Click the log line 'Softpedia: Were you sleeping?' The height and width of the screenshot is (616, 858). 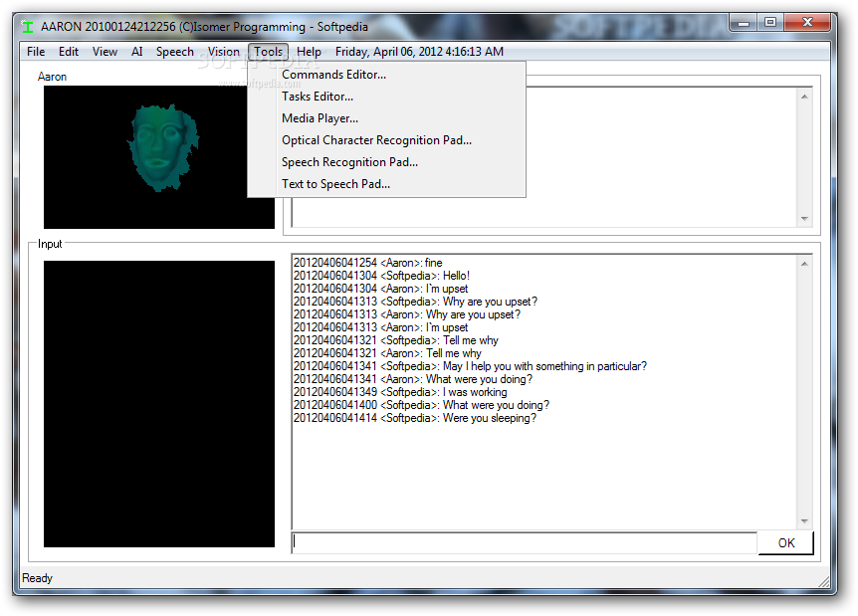(415, 418)
